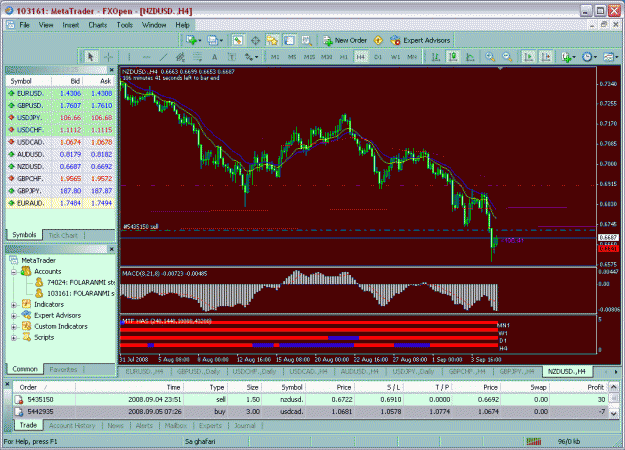Image resolution: width=625 pixels, height=450 pixels.
Task: Expand the Custom Indicators tree node
Action: 14,327
